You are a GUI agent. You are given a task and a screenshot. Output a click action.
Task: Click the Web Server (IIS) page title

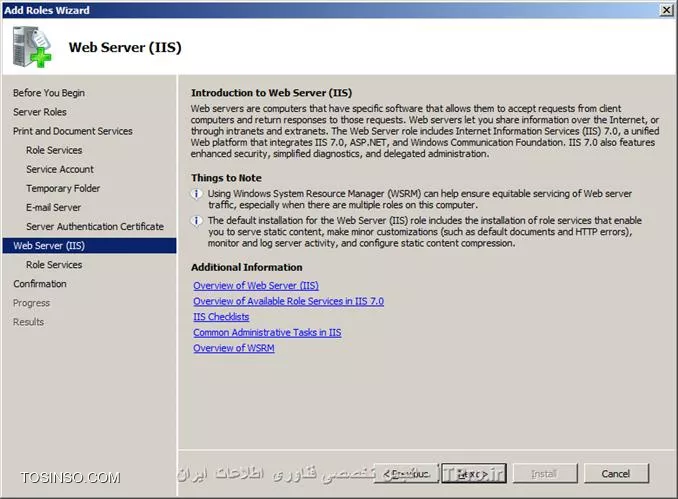tap(125, 47)
